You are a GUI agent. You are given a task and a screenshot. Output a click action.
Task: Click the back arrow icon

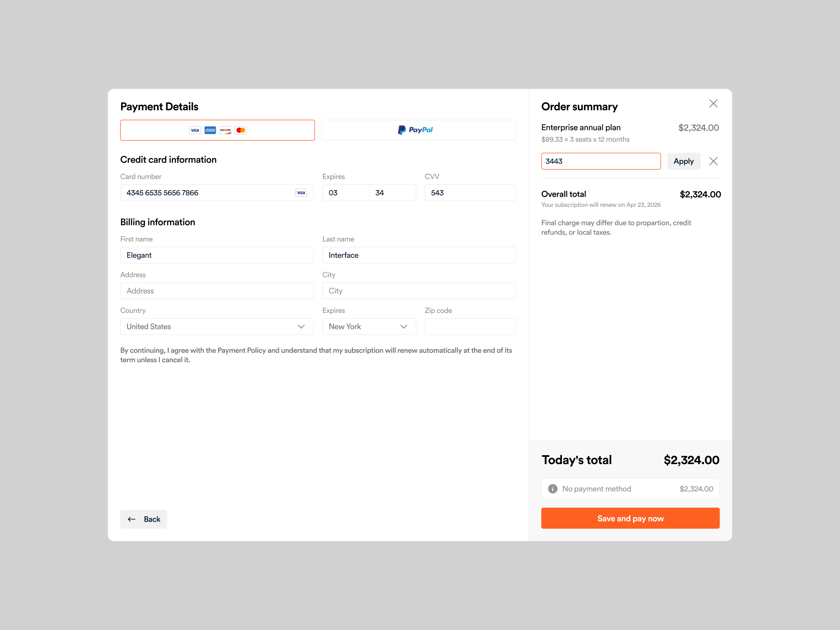point(131,519)
